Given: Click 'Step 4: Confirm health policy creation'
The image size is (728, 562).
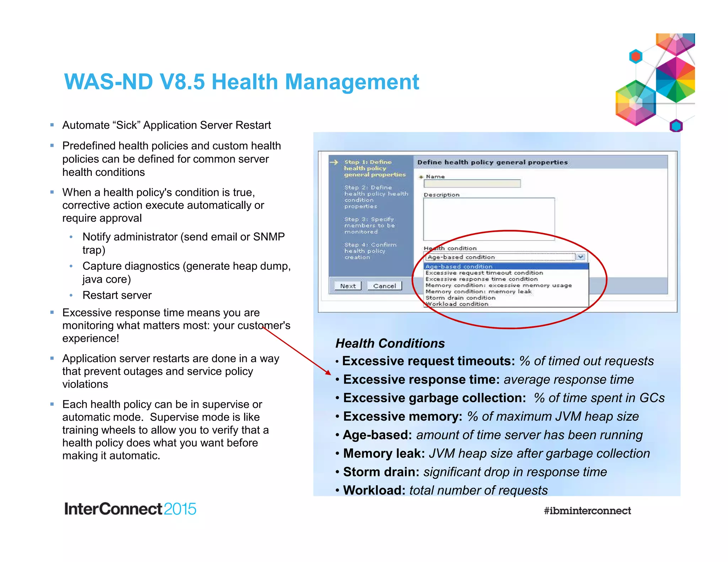Looking at the screenshot, I should click(x=370, y=251).
